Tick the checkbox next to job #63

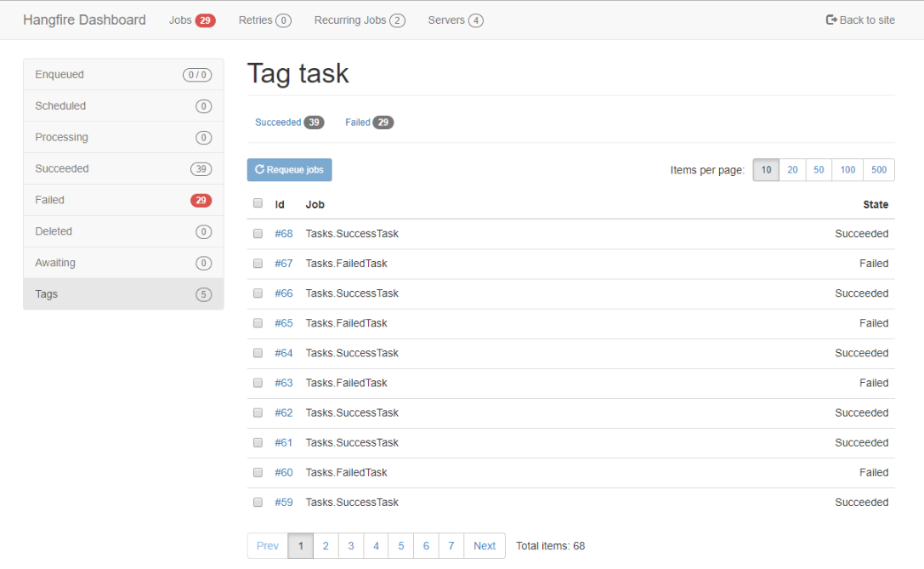(258, 383)
